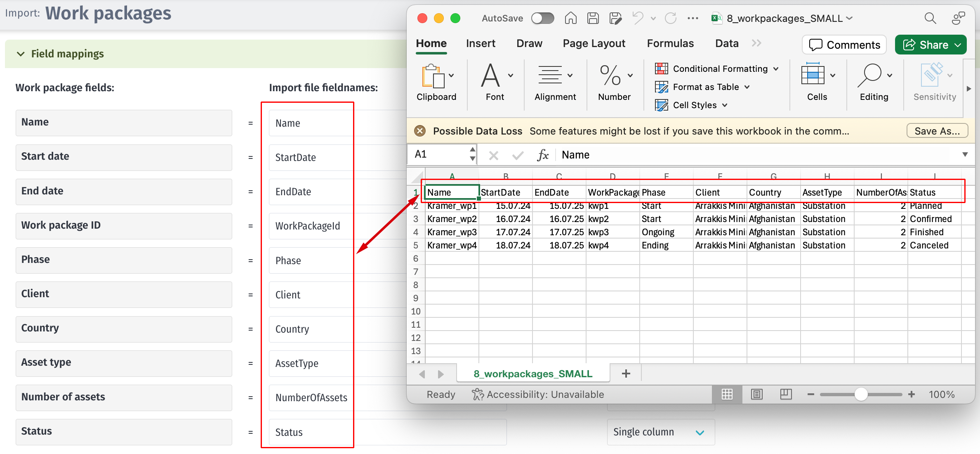Open the collaboration people icon
Screen dimensions: 980x454
tap(959, 18)
